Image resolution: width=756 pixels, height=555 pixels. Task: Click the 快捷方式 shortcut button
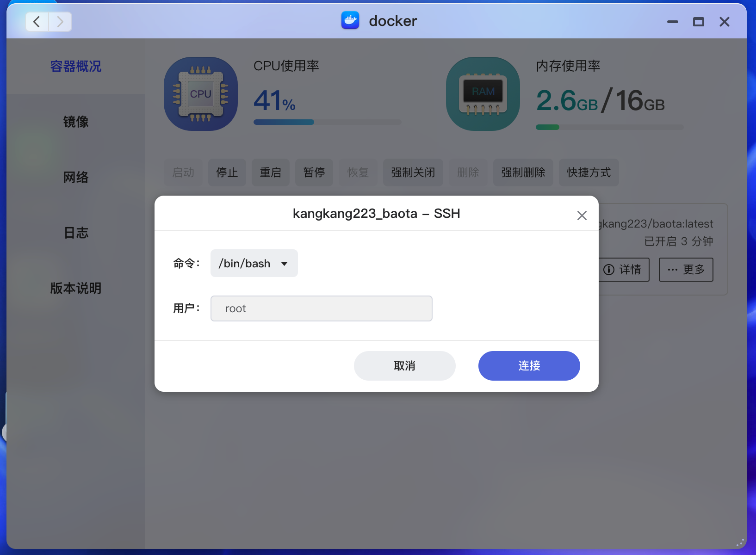pos(589,173)
